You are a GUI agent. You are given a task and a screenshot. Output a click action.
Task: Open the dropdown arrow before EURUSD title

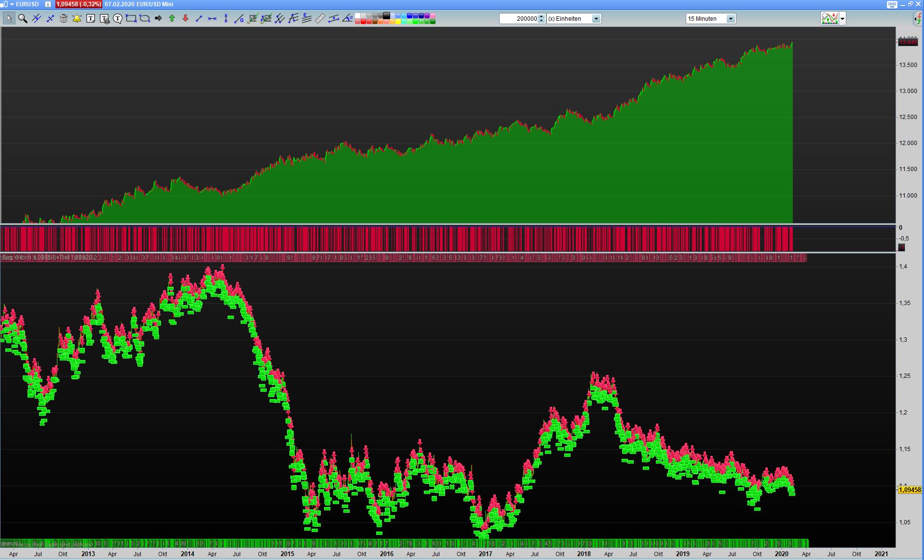[x=12, y=4]
